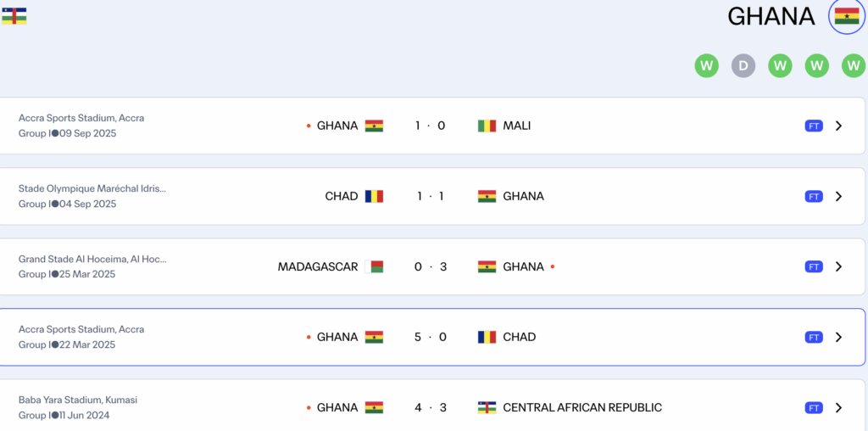Click the last green W form badge

853,65
